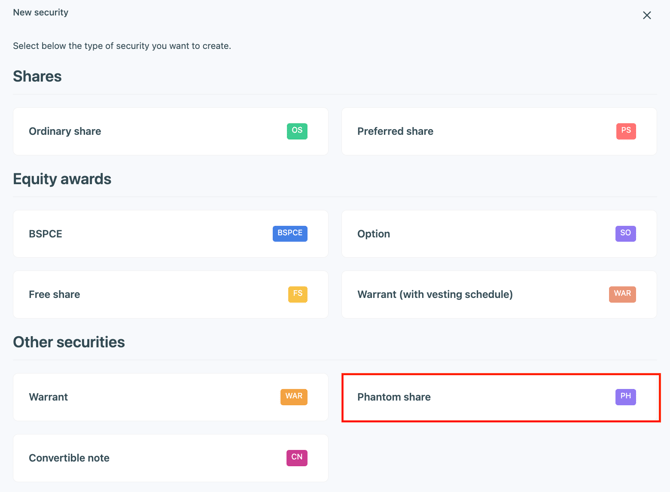670x492 pixels.
Task: Click the red PS badge
Action: (626, 131)
